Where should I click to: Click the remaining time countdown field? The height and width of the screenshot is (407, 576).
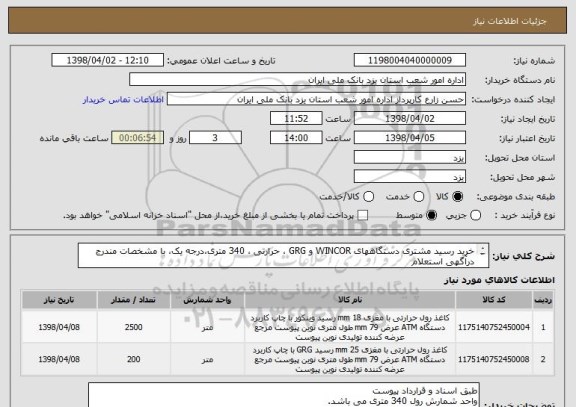pyautogui.click(x=137, y=138)
